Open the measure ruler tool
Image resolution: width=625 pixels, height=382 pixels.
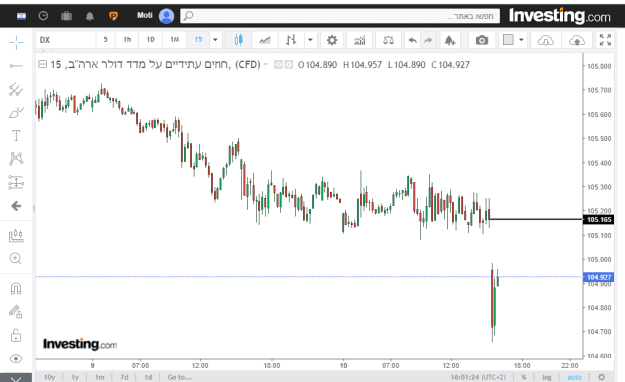pos(16,235)
